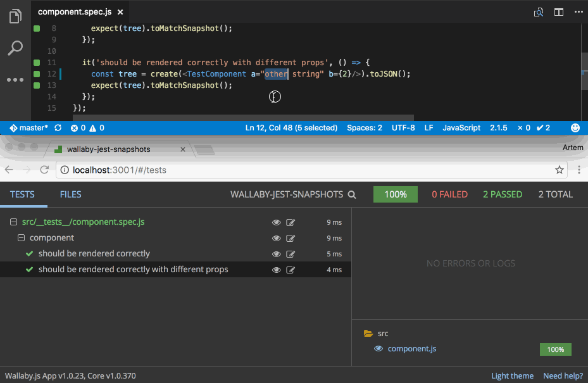Click the split editor icon
Image resolution: width=588 pixels, height=383 pixels.
pyautogui.click(x=559, y=11)
